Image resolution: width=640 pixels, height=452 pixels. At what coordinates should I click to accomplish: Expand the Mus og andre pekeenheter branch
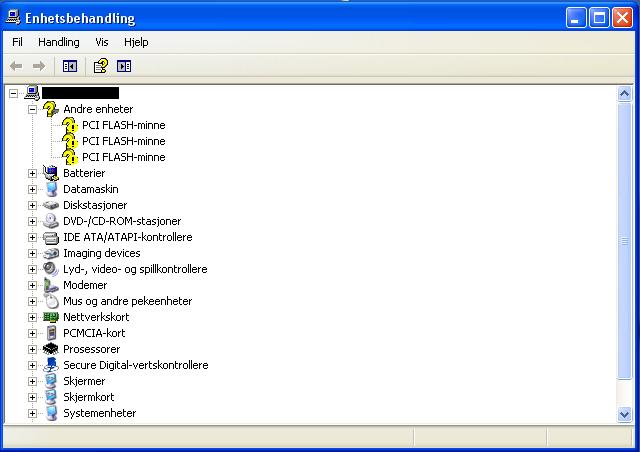[32, 301]
